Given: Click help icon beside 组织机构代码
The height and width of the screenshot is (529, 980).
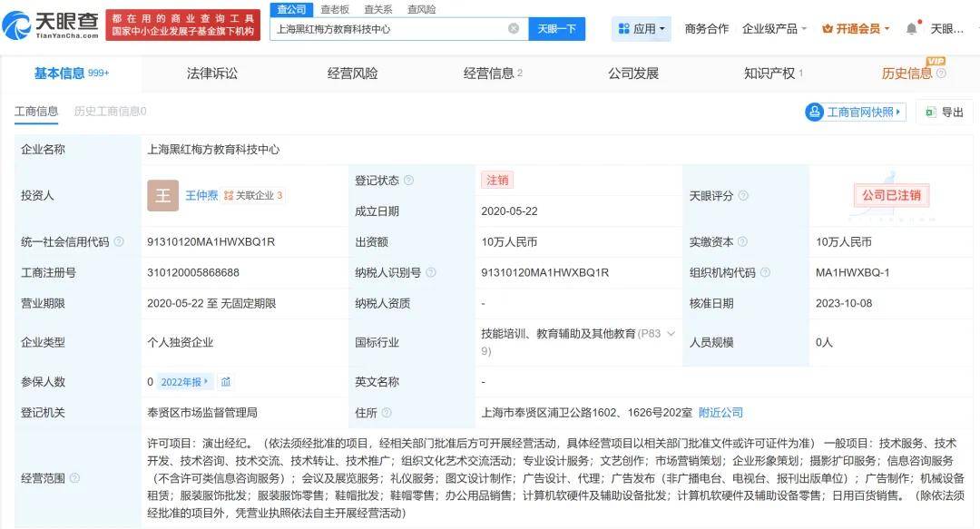Looking at the screenshot, I should coord(765,272).
